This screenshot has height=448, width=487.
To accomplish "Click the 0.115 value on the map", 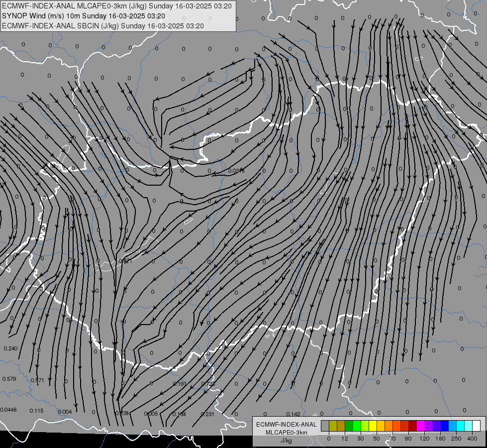I will [37, 411].
